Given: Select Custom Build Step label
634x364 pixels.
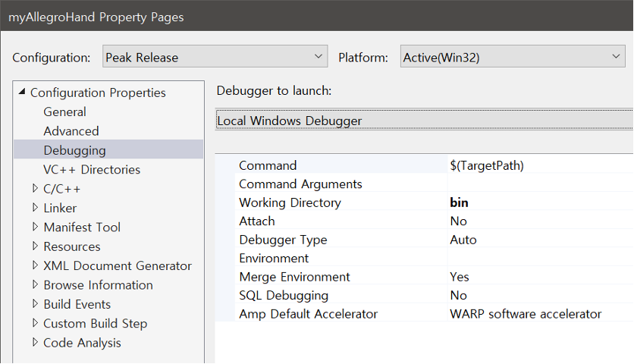Looking at the screenshot, I should point(95,324).
